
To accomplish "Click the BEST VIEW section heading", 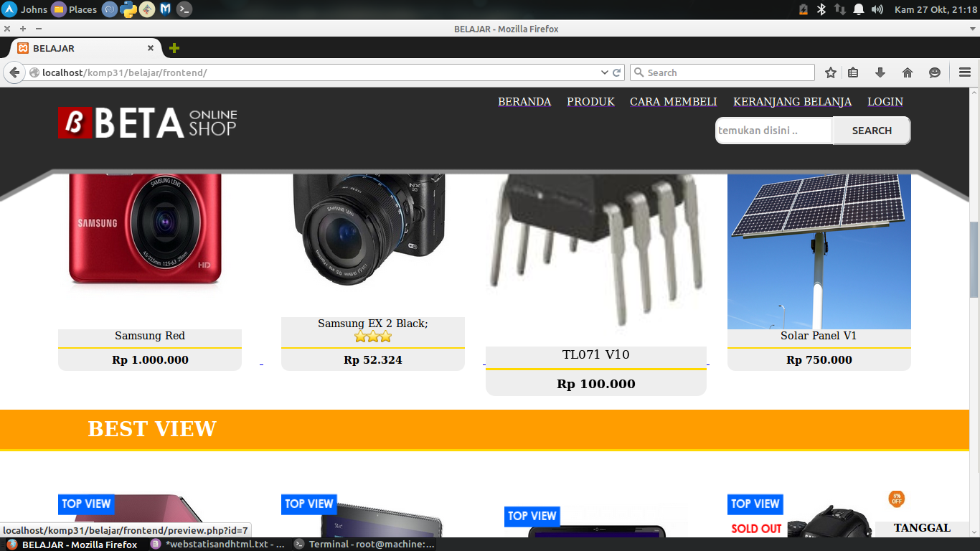I will [x=152, y=429].
